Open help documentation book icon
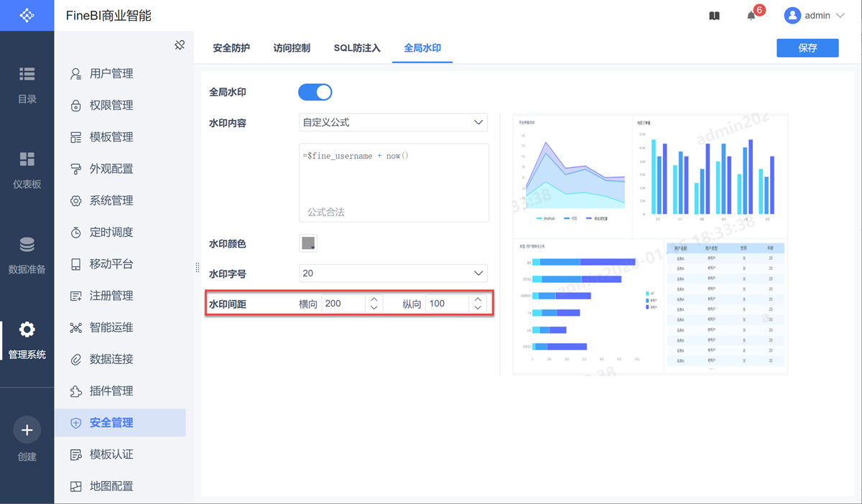The height and width of the screenshot is (504, 862). [x=714, y=16]
